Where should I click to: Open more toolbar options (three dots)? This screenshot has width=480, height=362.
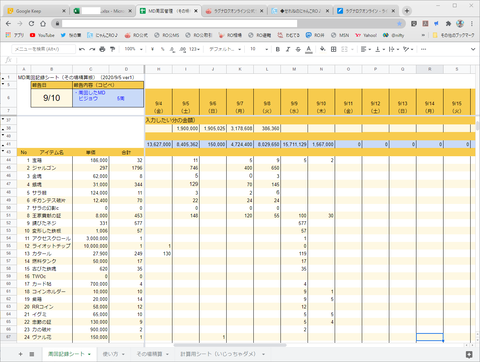click(423, 49)
